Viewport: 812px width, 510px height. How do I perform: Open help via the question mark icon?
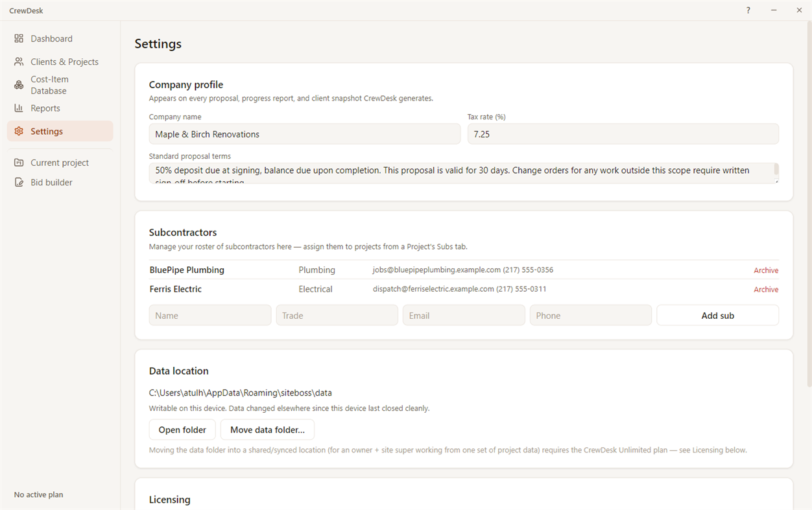(x=748, y=10)
